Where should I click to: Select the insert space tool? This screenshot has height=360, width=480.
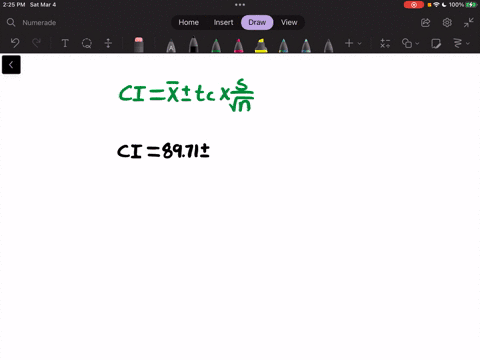coord(108,43)
